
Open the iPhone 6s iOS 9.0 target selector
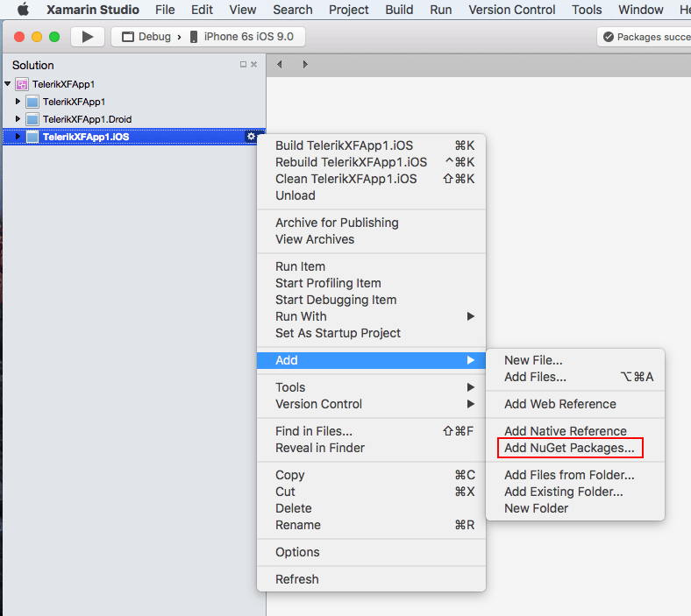pyautogui.click(x=242, y=37)
